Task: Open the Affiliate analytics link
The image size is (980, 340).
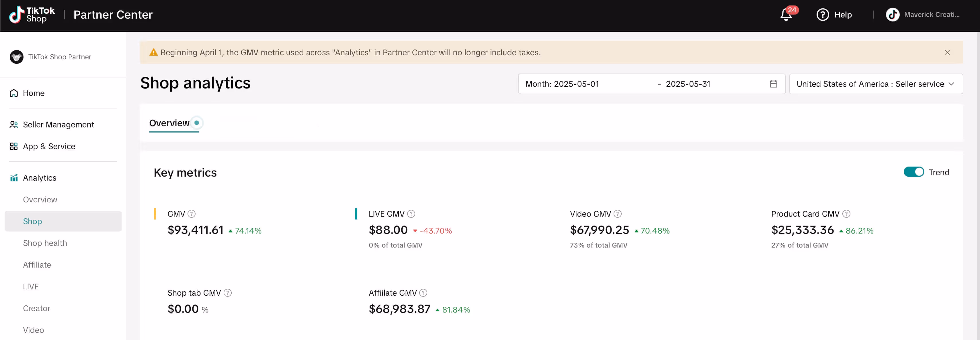Action: [x=37, y=265]
